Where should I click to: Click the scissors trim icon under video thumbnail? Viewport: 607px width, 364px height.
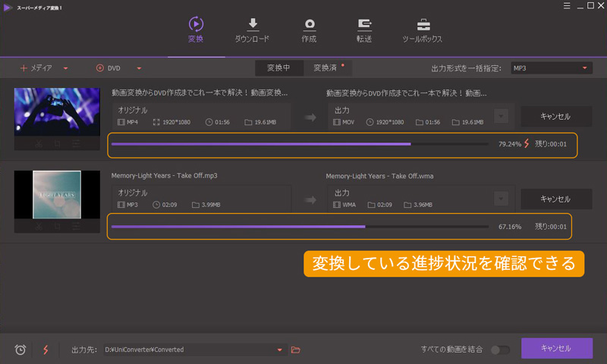pyautogui.click(x=39, y=144)
